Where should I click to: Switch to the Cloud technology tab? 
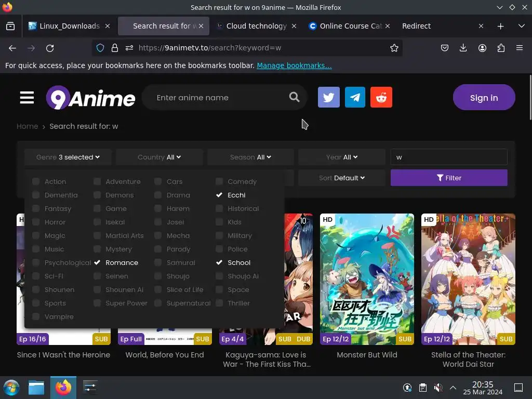256,26
